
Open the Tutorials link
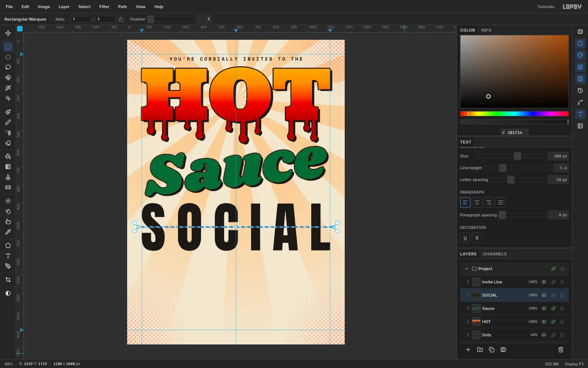coord(546,7)
